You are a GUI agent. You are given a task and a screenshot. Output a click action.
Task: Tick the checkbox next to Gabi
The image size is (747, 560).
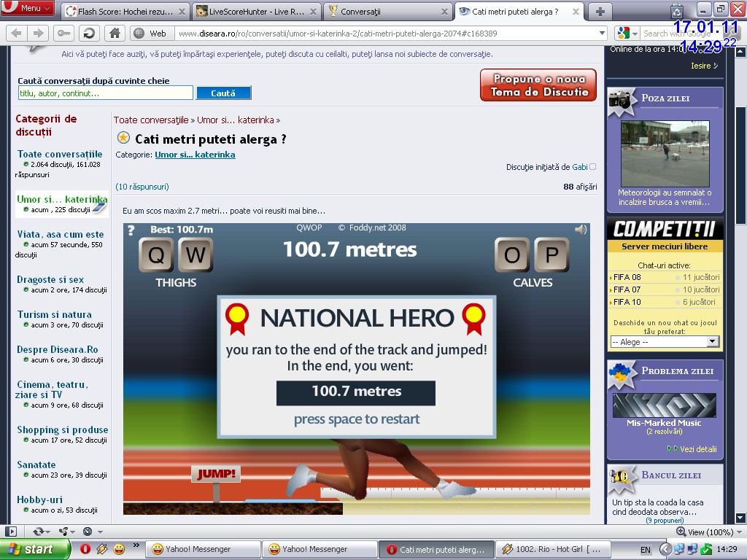point(592,167)
